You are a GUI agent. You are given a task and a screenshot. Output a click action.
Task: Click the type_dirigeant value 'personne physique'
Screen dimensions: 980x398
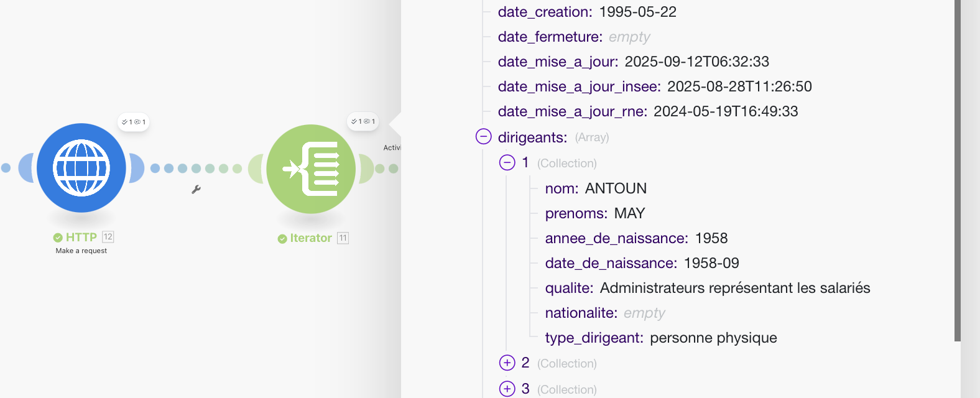pyautogui.click(x=713, y=338)
